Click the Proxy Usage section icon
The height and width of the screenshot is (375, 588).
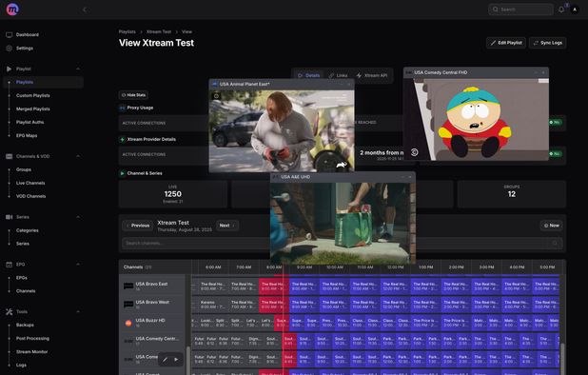122,108
